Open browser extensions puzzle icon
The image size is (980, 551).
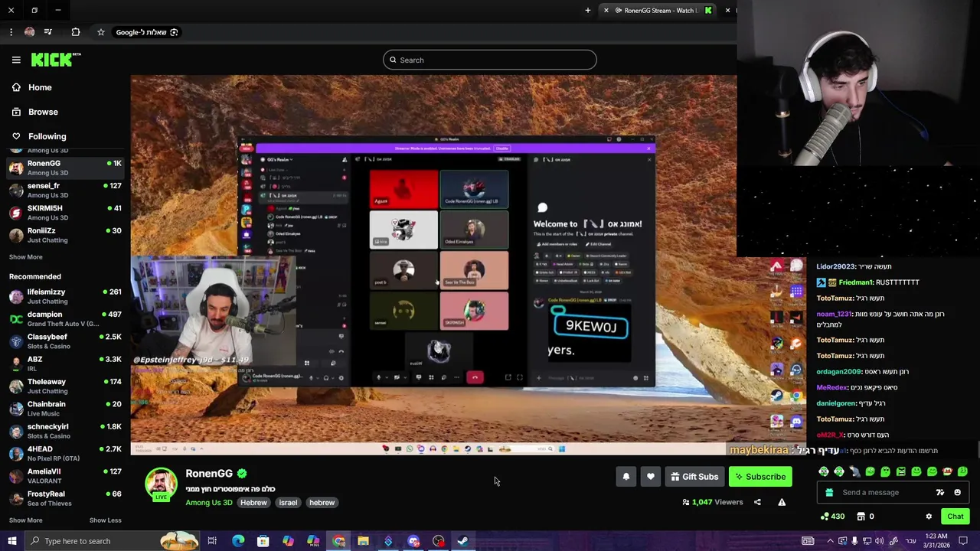pyautogui.click(x=75, y=32)
